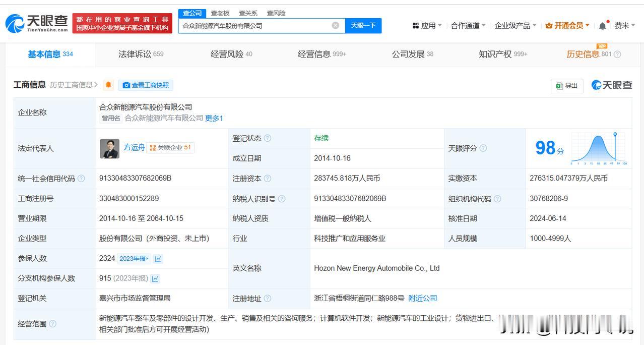Open the 知识产权 tab
644x345 pixels.
(503, 54)
